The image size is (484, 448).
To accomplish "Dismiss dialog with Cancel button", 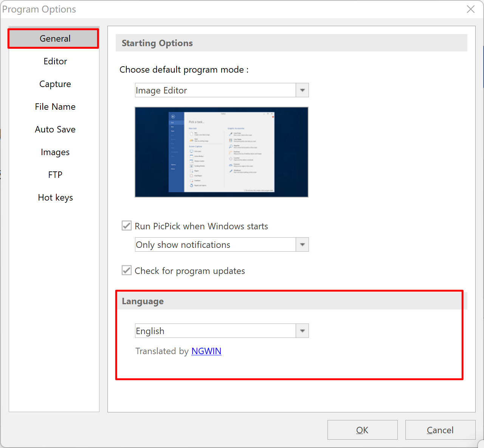I will 441,430.
